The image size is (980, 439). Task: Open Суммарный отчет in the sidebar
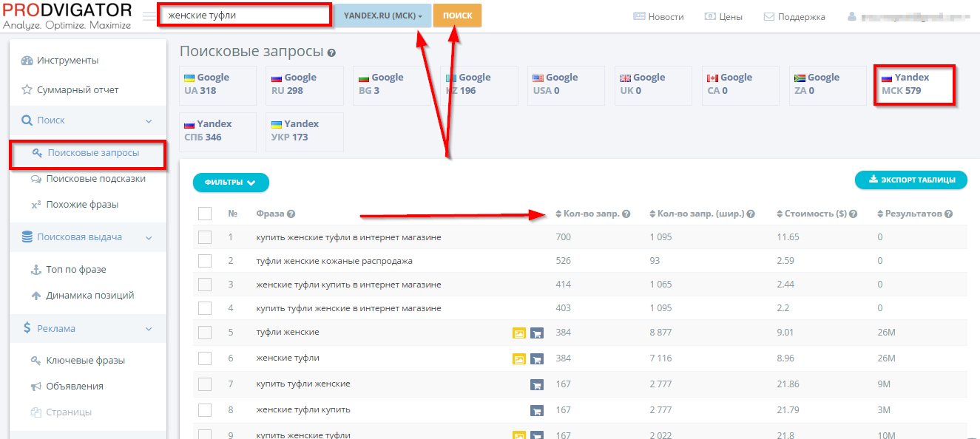[x=70, y=90]
